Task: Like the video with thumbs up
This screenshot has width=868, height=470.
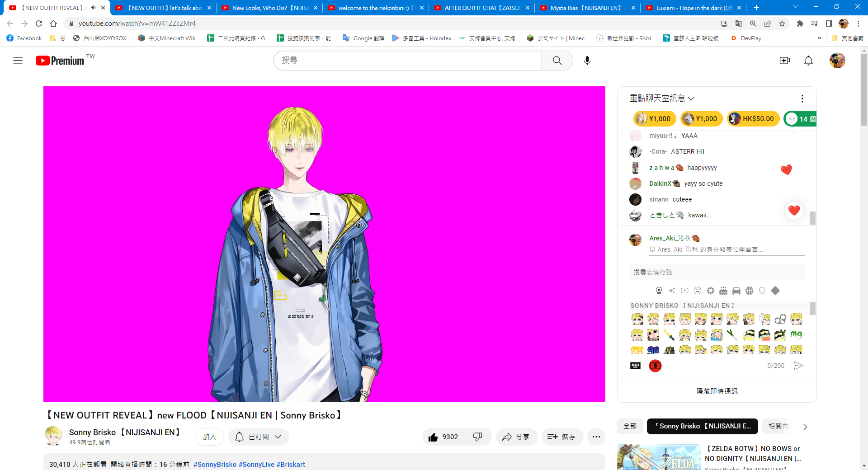Action: [443, 437]
